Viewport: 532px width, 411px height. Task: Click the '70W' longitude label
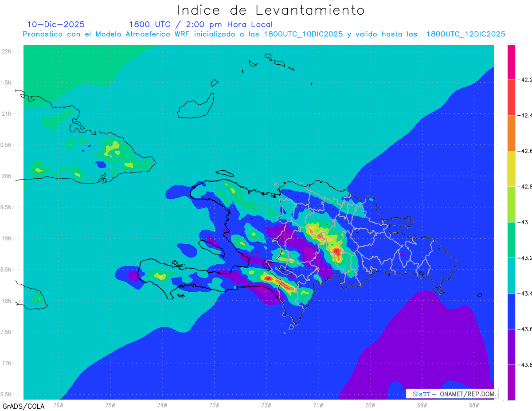coord(370,405)
